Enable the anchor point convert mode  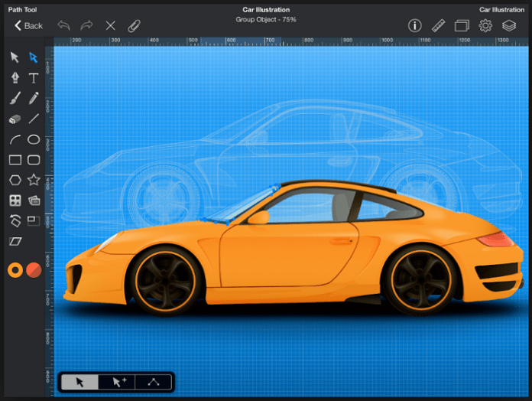(x=154, y=382)
